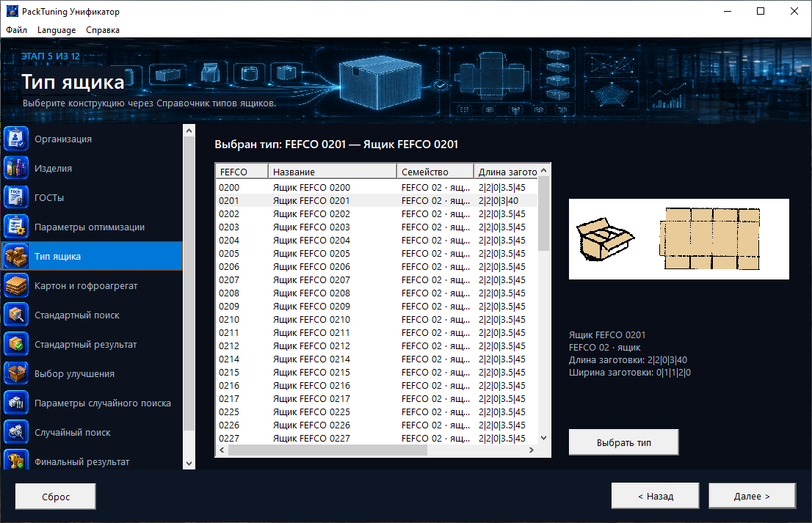
Task: Click the Стандартный результат icon
Action: tap(16, 344)
